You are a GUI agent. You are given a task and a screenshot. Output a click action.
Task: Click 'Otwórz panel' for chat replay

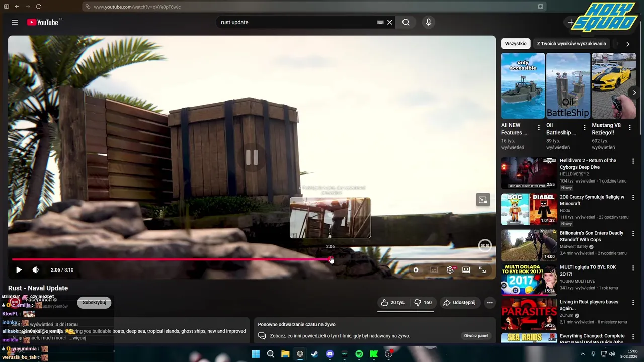click(x=476, y=336)
